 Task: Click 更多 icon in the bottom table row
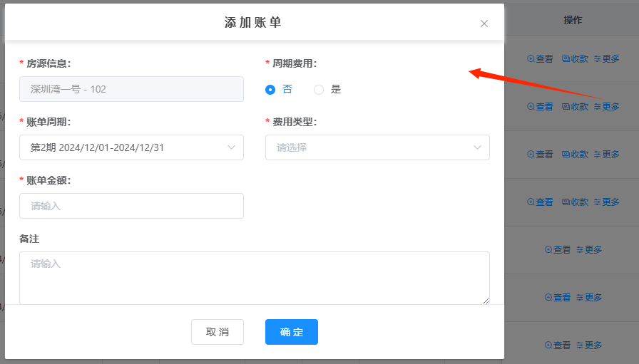tap(590, 345)
